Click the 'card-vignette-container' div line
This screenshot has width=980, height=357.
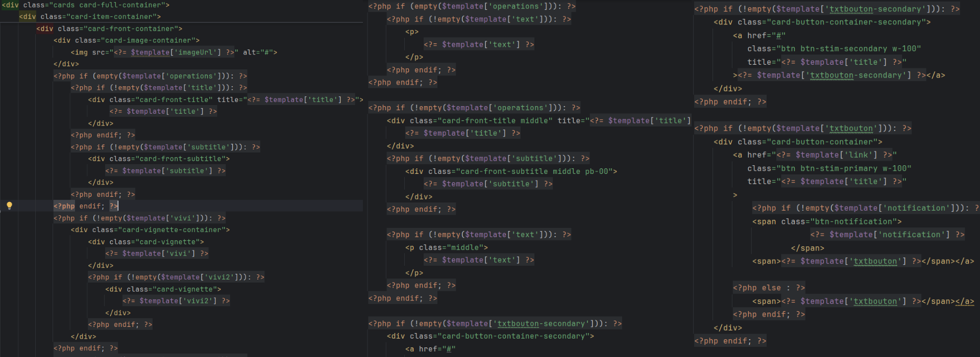[x=150, y=230]
